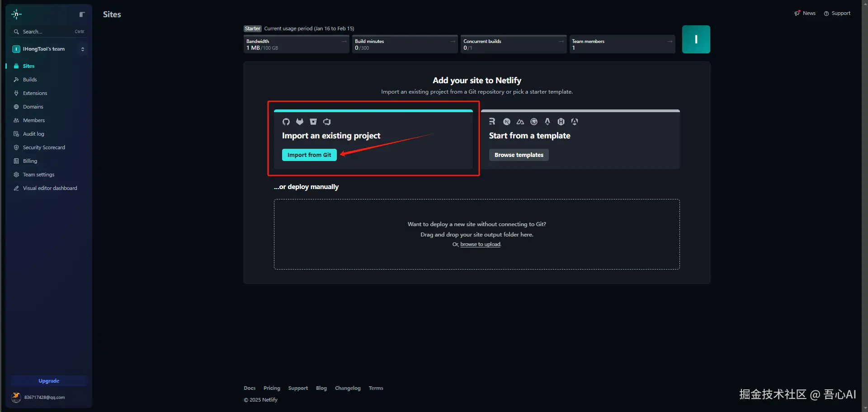Open the Changelog footer link

tap(348, 388)
